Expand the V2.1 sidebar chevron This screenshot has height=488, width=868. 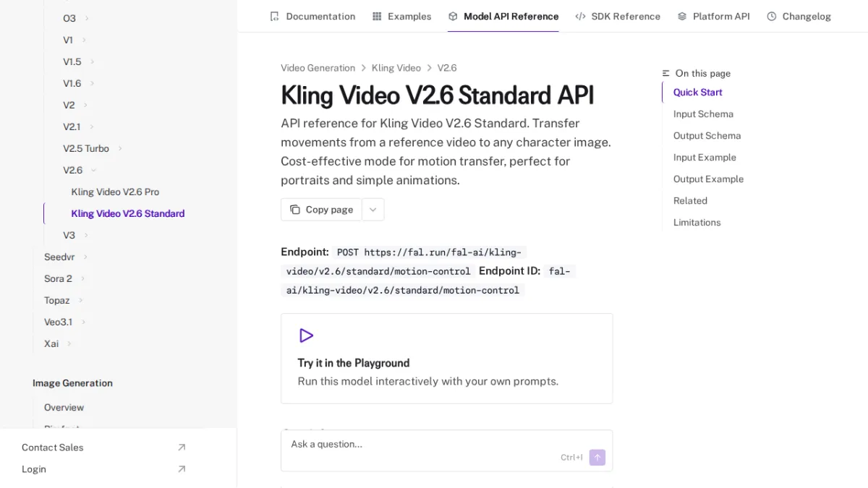[92, 127]
